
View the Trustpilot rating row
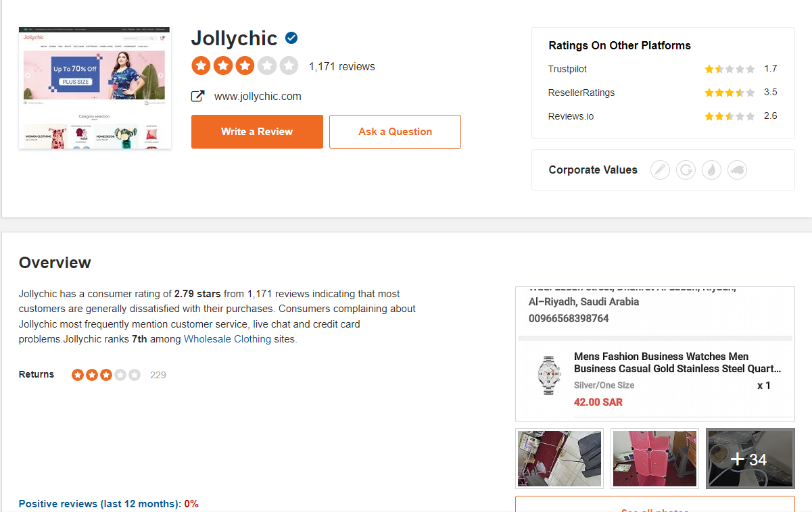point(663,69)
